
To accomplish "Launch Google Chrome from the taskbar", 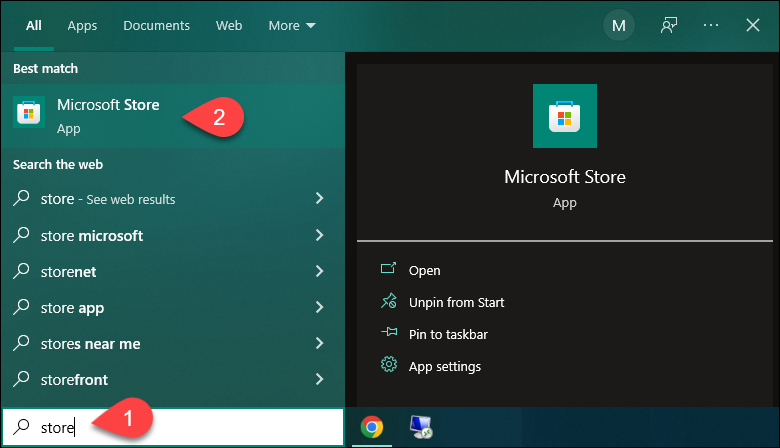I will click(x=372, y=427).
